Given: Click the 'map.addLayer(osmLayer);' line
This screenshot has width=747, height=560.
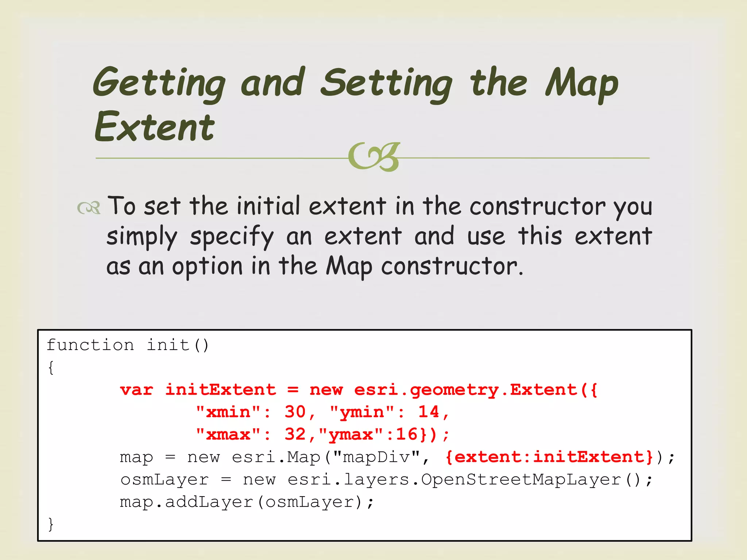Looking at the screenshot, I should (246, 502).
